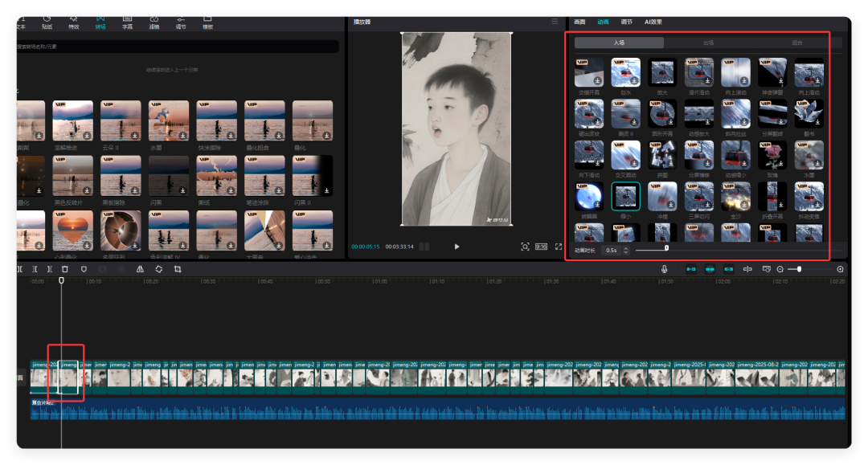Screen dimensions: 868x465
Task: Open the 9:16 aspect ratio selector
Action: click(541, 247)
